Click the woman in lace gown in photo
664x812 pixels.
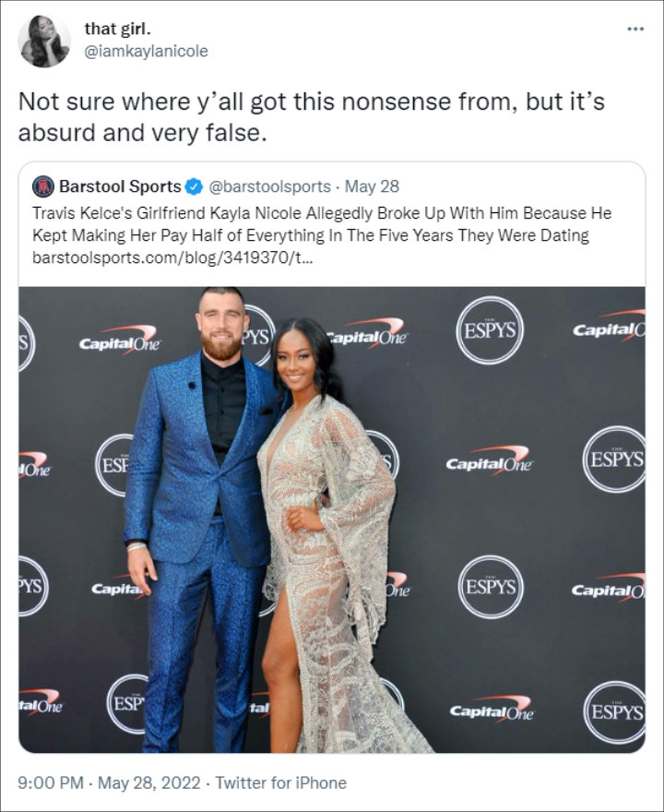point(331,535)
